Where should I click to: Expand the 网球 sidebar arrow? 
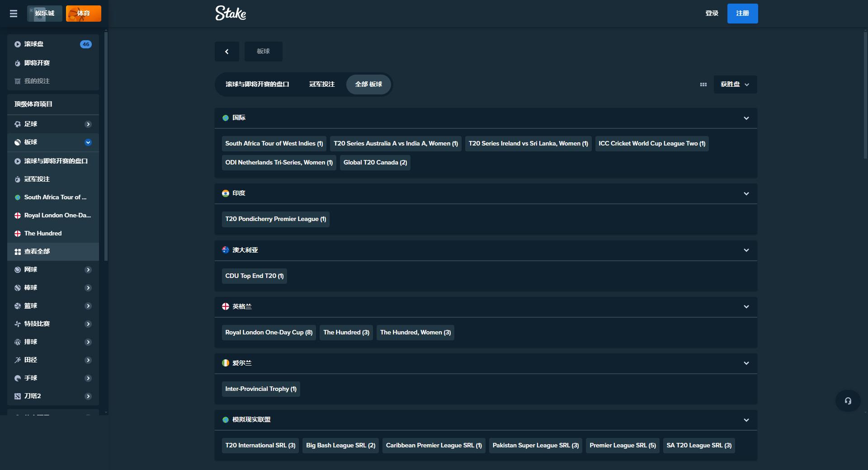click(88, 270)
